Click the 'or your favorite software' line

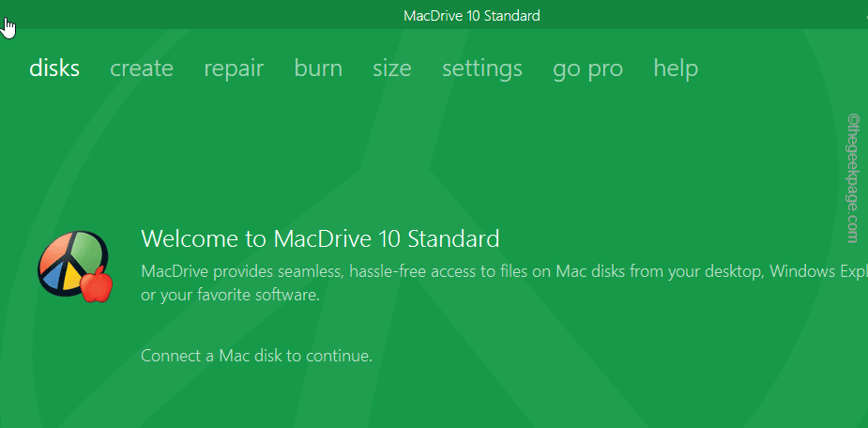[x=230, y=295]
